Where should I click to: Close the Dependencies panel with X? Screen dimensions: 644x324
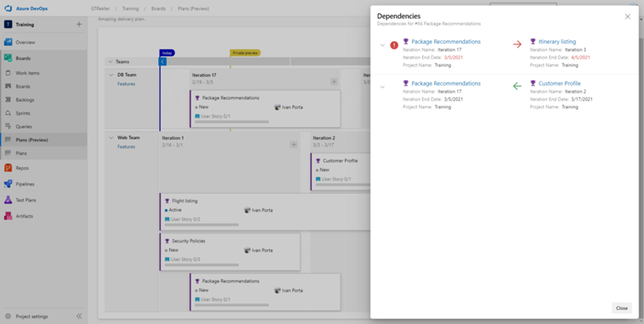[627, 17]
